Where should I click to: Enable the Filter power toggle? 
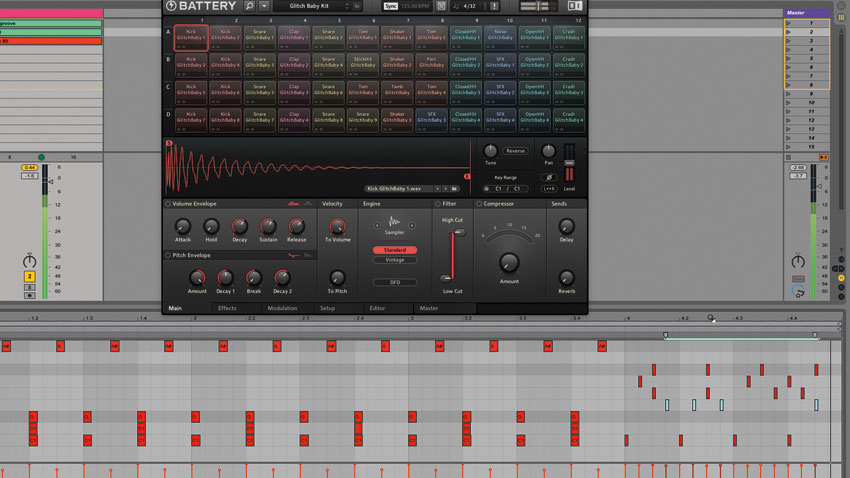pos(437,204)
